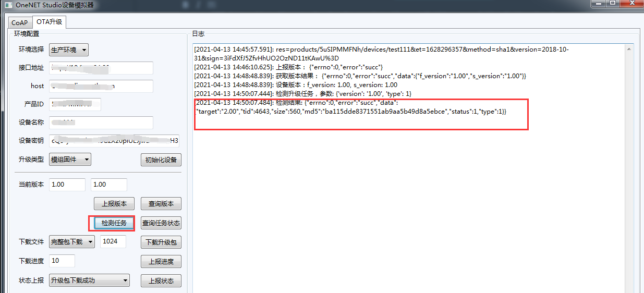Click the 查询任务状态 button

coord(161,223)
